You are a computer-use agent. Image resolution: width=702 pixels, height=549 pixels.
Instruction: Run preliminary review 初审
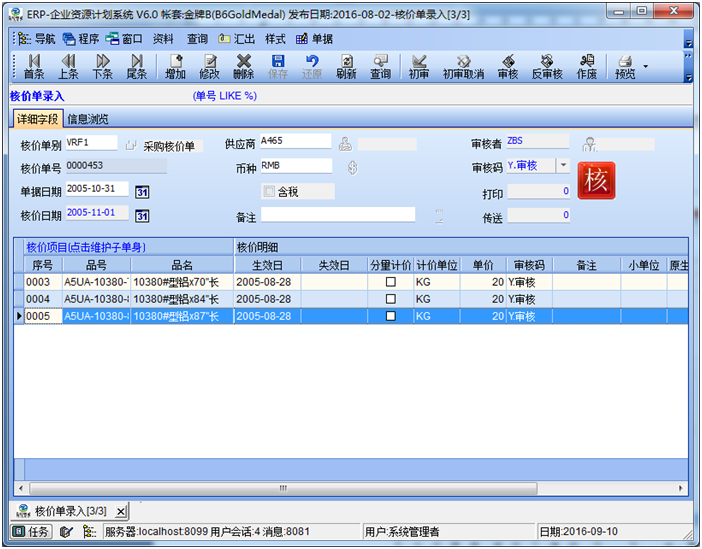[419, 67]
